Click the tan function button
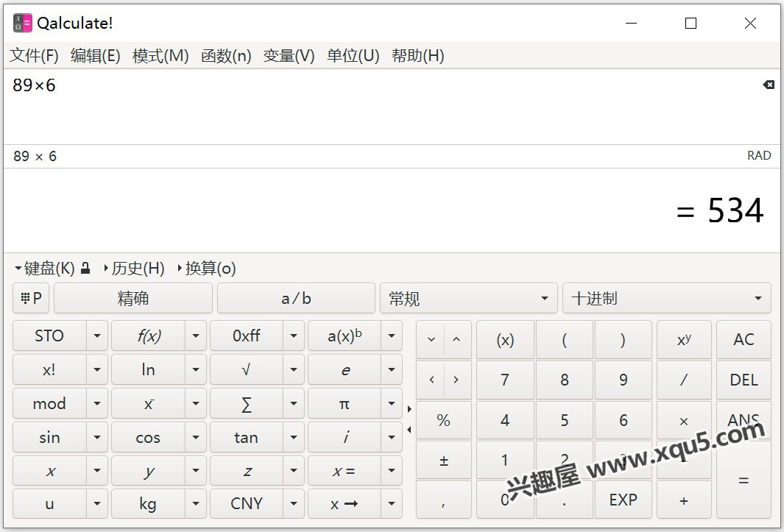This screenshot has height=532, width=784. tap(246, 438)
